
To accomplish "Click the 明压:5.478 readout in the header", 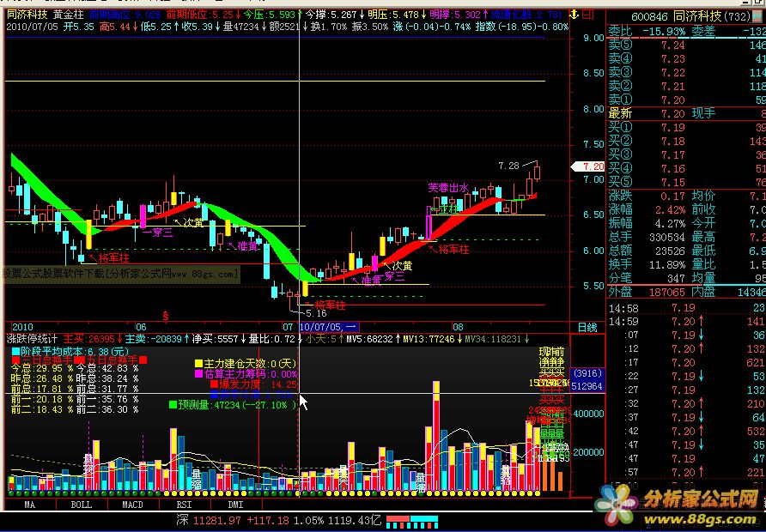I will click(x=395, y=14).
